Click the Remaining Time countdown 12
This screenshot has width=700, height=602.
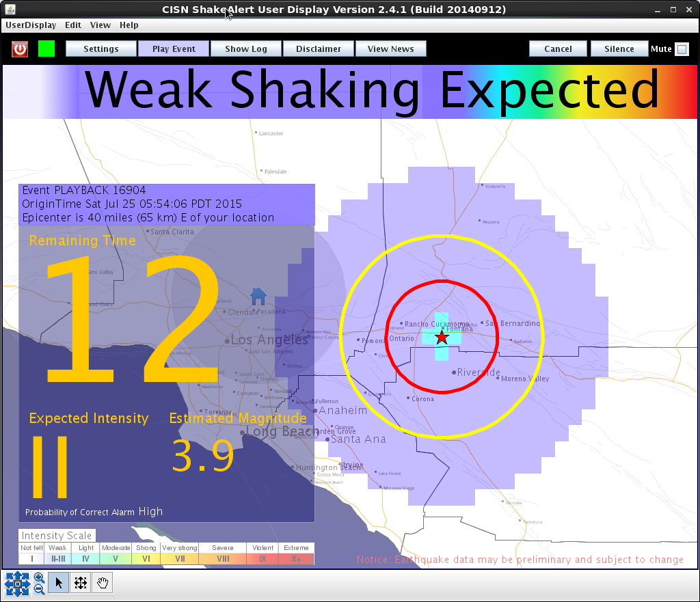[x=133, y=319]
